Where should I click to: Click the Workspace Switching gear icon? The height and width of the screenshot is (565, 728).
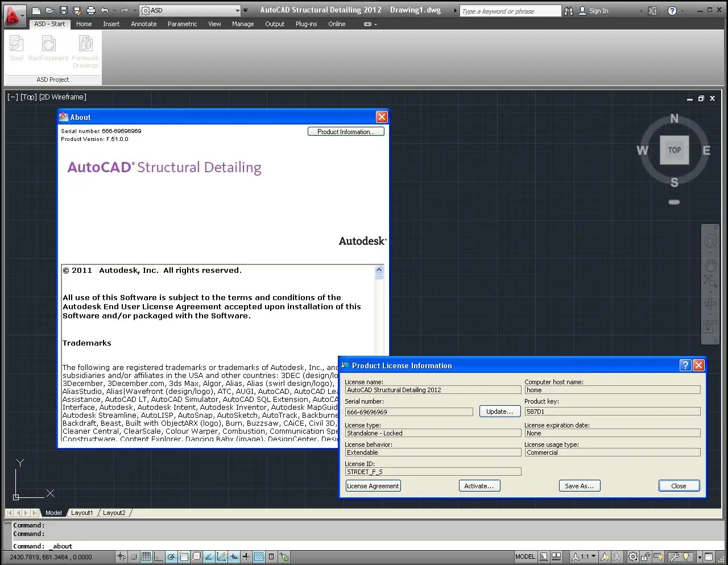coord(633,556)
